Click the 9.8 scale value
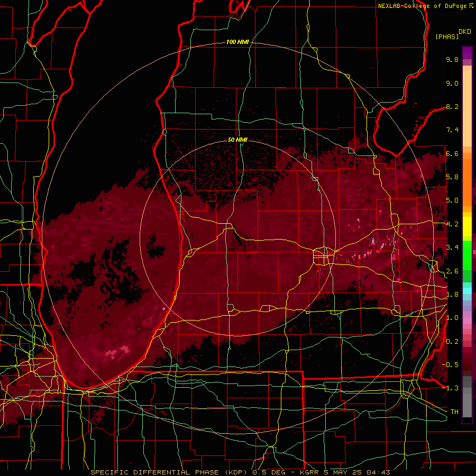Image resolution: width=476 pixels, height=476 pixels. pyautogui.click(x=452, y=59)
